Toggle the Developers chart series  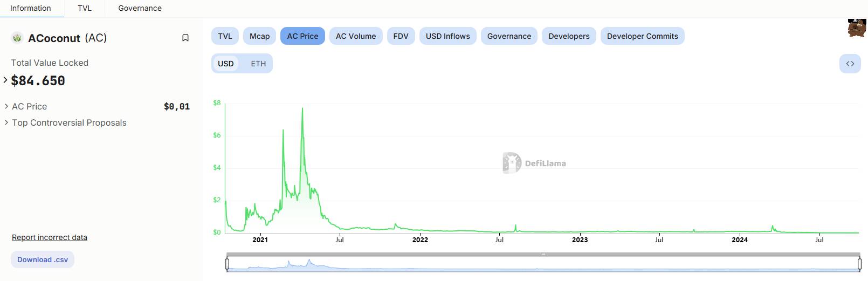point(569,36)
